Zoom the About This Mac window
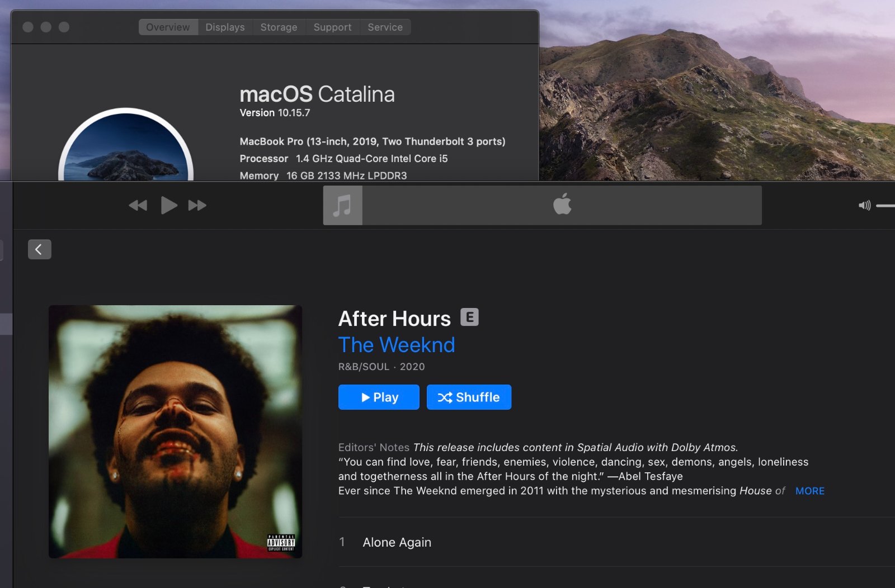This screenshot has height=588, width=895. coord(64,27)
